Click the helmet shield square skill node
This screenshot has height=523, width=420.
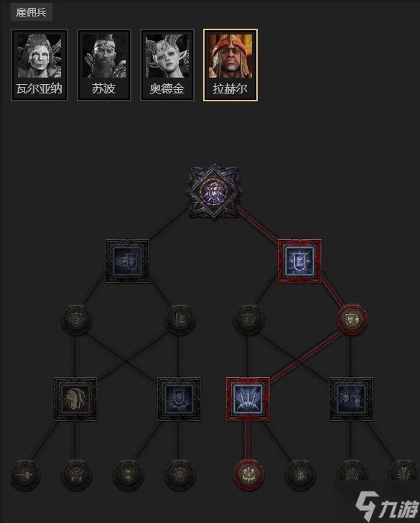pyautogui.click(x=179, y=399)
